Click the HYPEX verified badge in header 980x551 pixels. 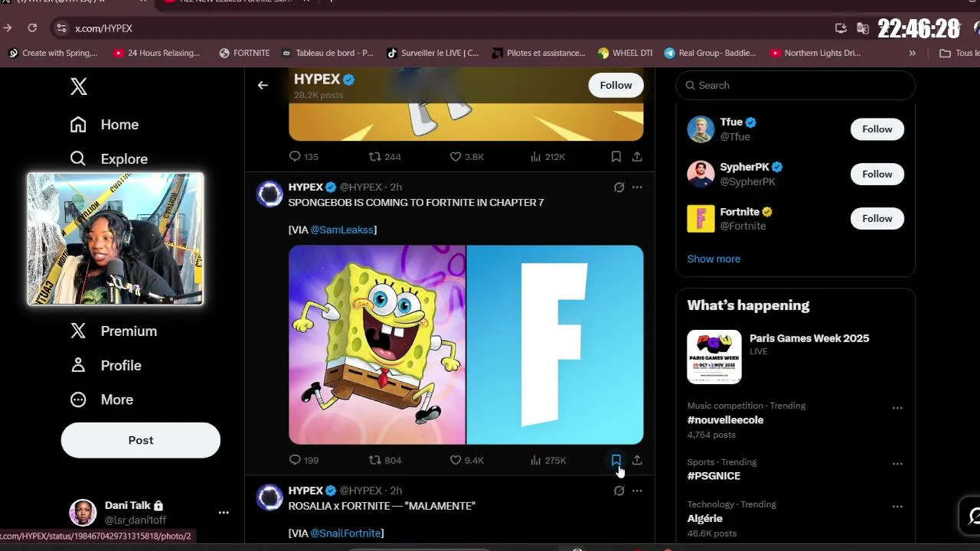tap(349, 80)
